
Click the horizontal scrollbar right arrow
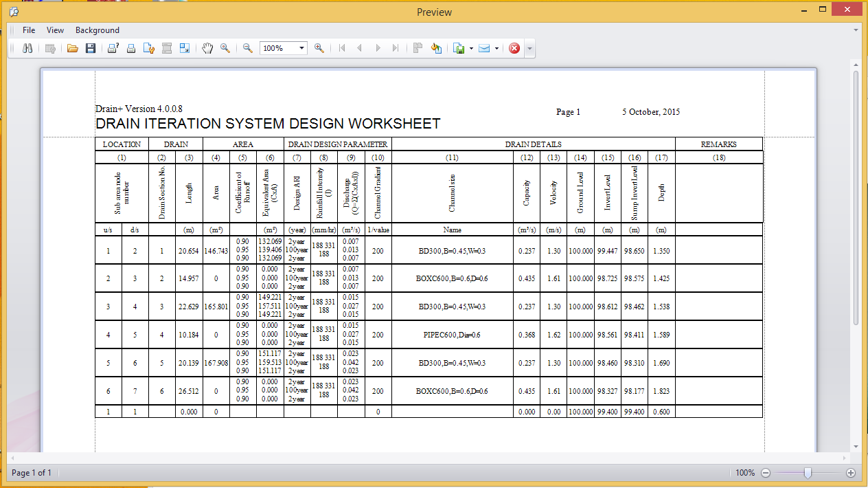(x=844, y=457)
